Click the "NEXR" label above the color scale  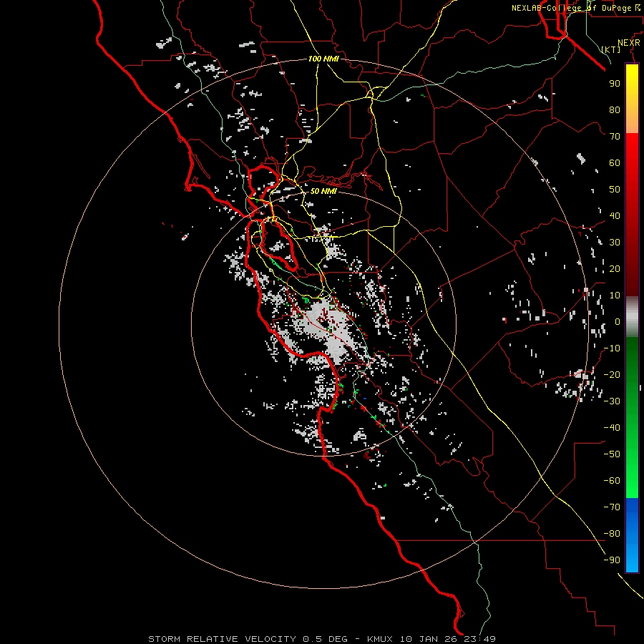click(x=628, y=43)
